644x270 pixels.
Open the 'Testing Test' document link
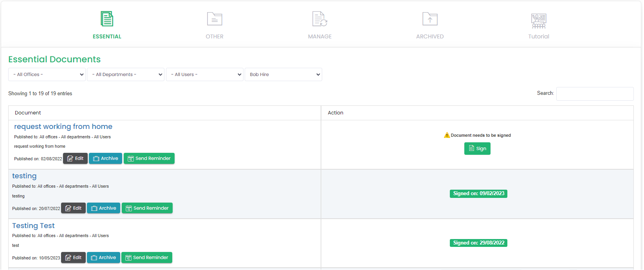(x=33, y=226)
